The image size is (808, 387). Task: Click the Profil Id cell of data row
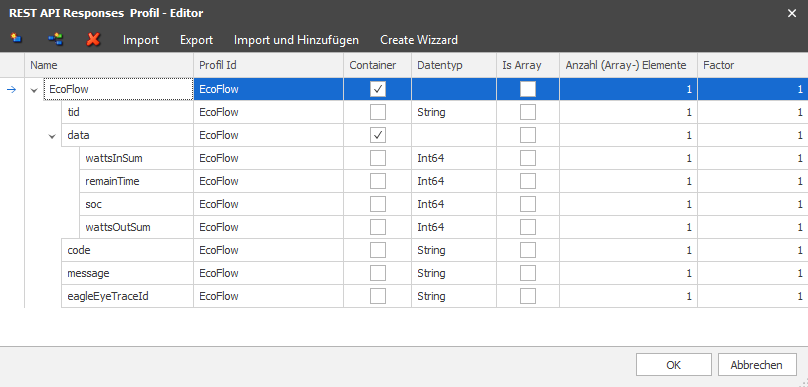coord(268,135)
